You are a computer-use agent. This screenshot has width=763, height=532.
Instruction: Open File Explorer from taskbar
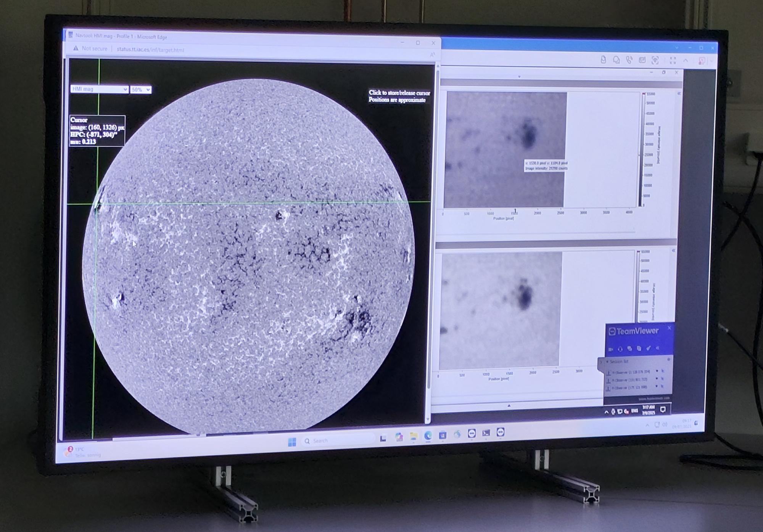click(x=414, y=436)
